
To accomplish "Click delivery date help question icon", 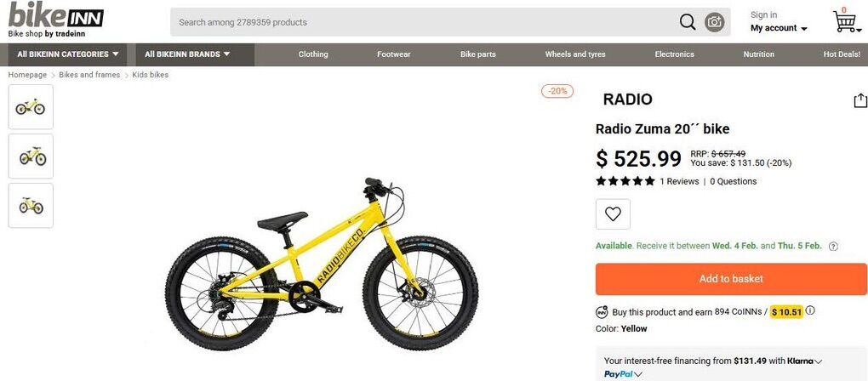I will pyautogui.click(x=833, y=247).
